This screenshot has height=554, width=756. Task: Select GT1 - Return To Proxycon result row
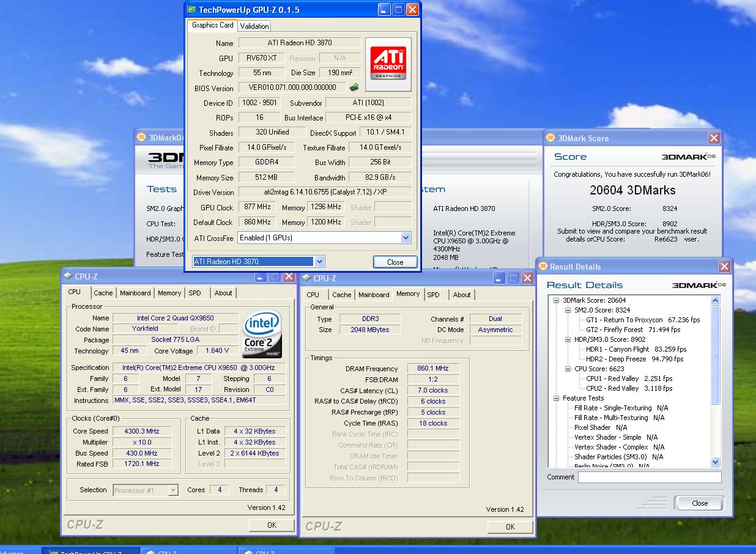tap(643, 320)
